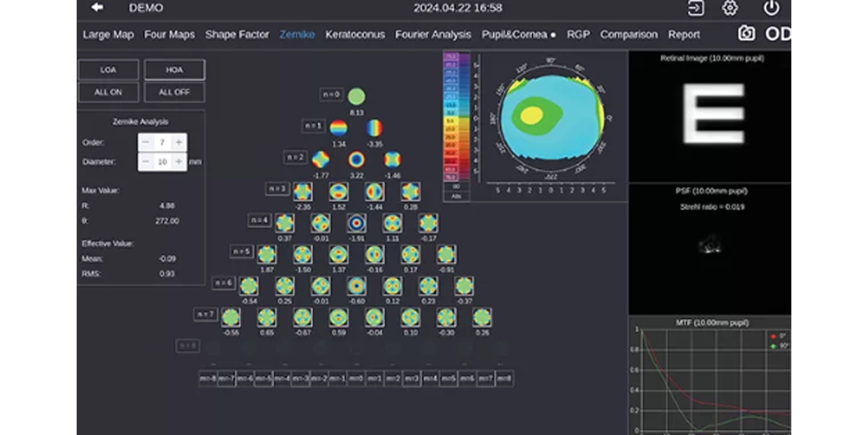Viewport: 868px width, 435px height.
Task: Select the n=0 piston Zernike thumbnail
Action: (356, 97)
